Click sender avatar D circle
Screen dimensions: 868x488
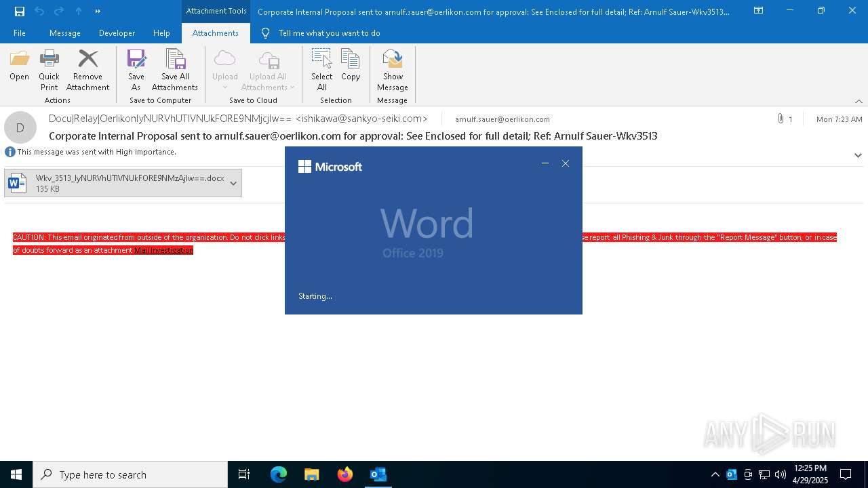click(x=20, y=127)
